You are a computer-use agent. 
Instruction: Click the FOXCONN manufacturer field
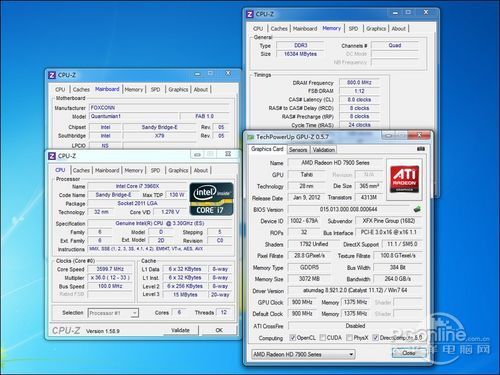click(160, 108)
